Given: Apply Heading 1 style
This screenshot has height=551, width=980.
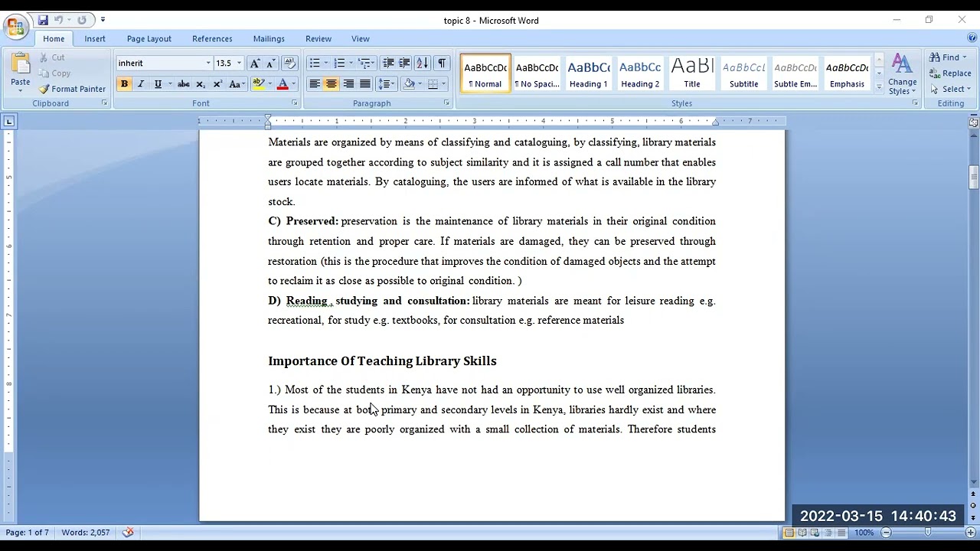Looking at the screenshot, I should (588, 73).
